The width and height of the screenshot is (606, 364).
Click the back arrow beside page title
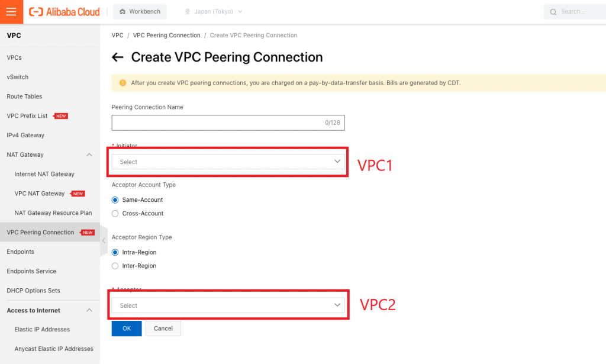point(118,57)
